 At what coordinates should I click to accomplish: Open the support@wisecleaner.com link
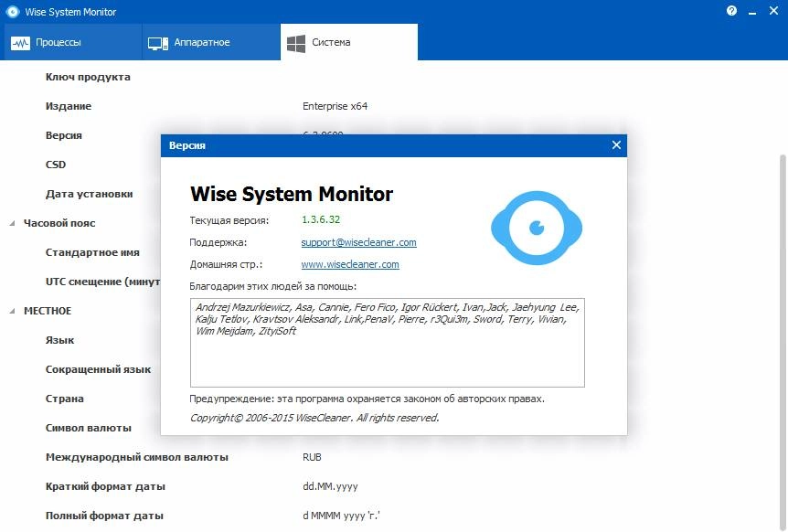point(359,242)
